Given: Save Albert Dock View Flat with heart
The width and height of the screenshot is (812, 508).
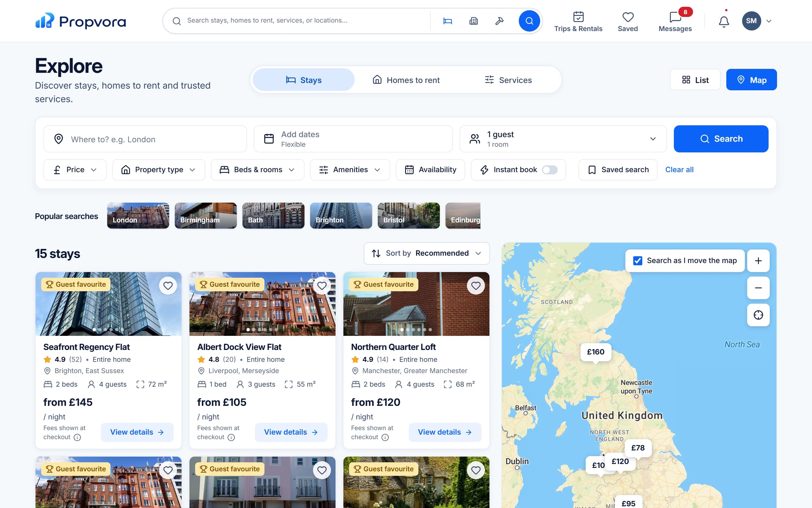Looking at the screenshot, I should click(322, 286).
